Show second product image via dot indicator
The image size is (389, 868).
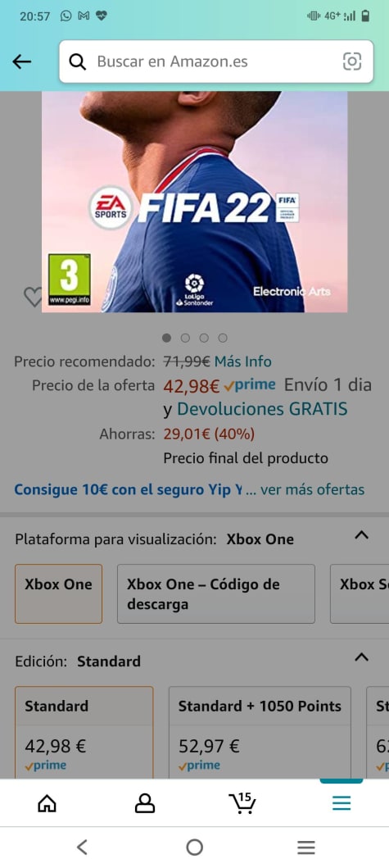point(185,338)
